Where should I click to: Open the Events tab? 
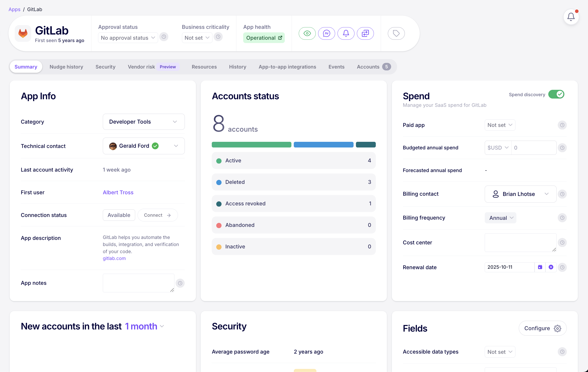click(x=336, y=67)
